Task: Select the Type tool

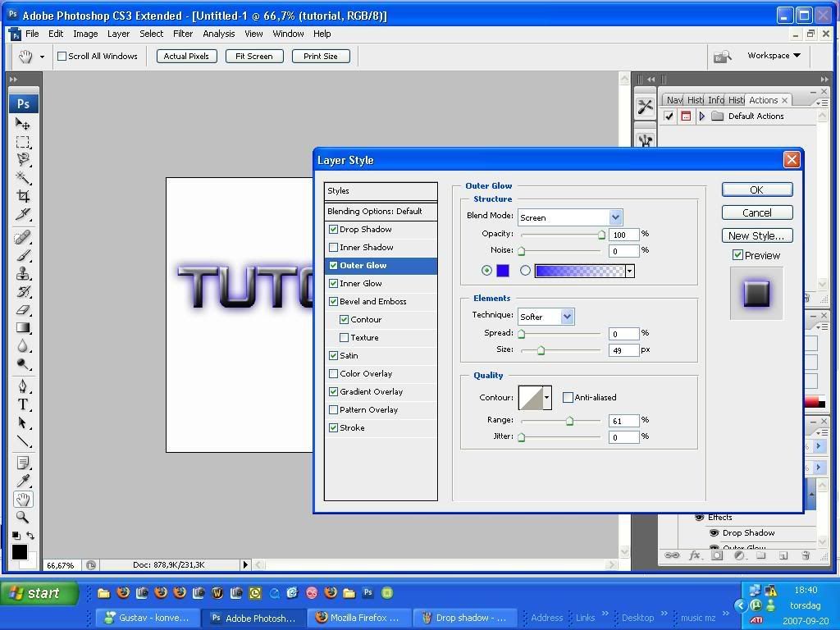Action: click(22, 404)
